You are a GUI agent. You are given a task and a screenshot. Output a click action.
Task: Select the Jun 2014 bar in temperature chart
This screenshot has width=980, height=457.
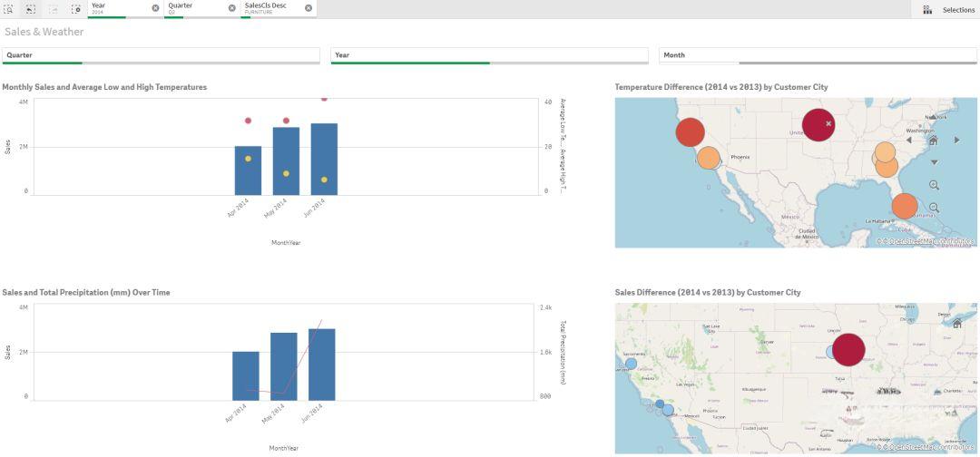[x=324, y=159]
